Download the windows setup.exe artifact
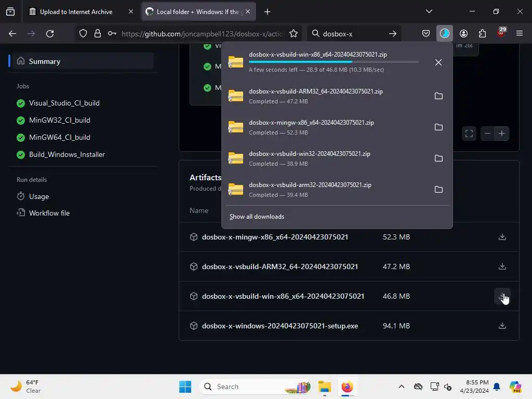532x399 pixels. pos(502,326)
